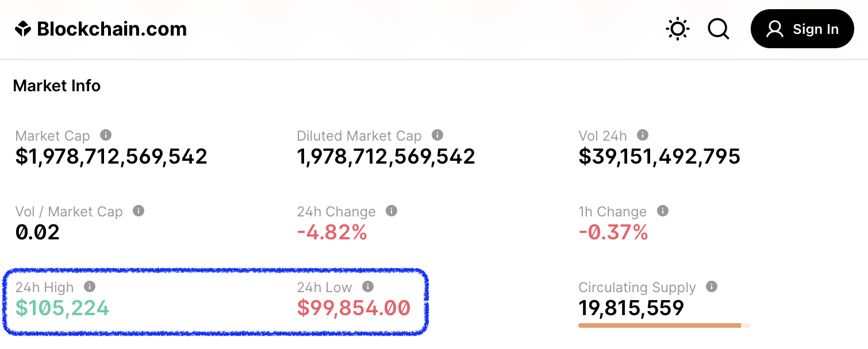This screenshot has width=868, height=349.
Task: Click the 24h High value $105,224
Action: click(62, 308)
